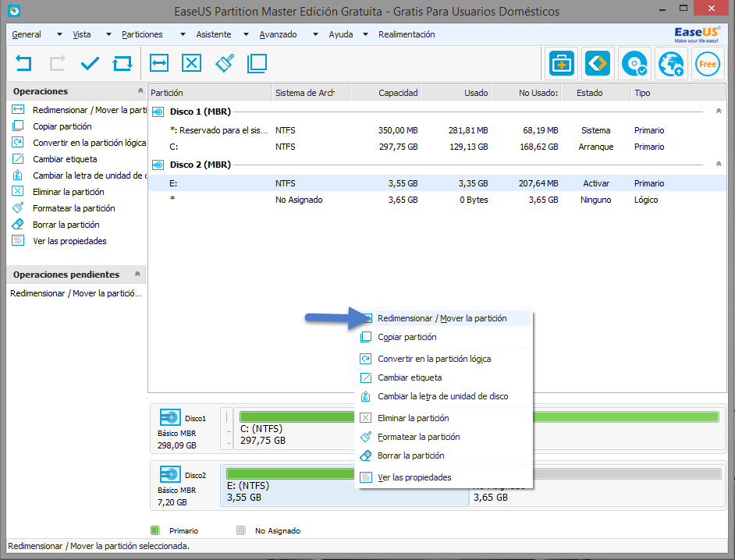735x560 pixels.
Task: Click the Disco2 drive icon in disk map
Action: click(170, 474)
